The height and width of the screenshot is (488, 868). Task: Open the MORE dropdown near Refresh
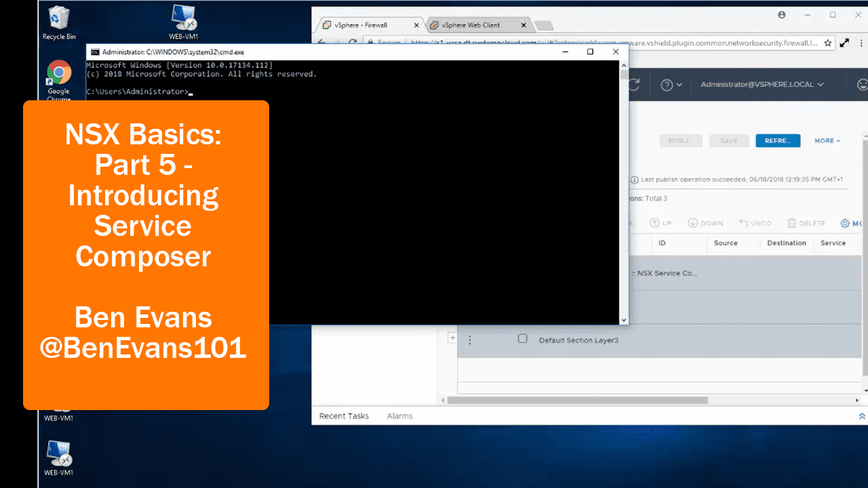[827, 141]
